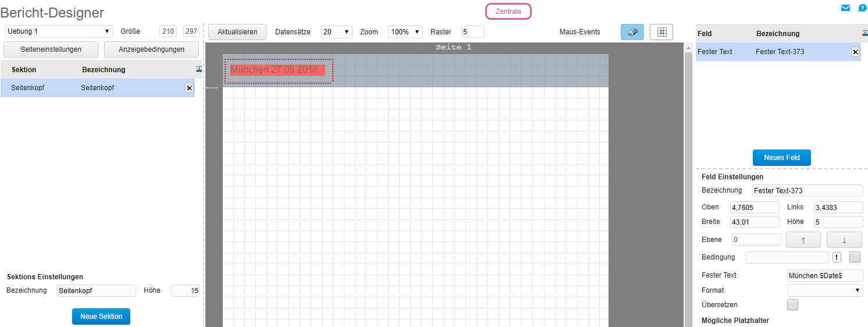
Task: Toggle the Maus-Events mouse icon button
Action: (x=632, y=32)
